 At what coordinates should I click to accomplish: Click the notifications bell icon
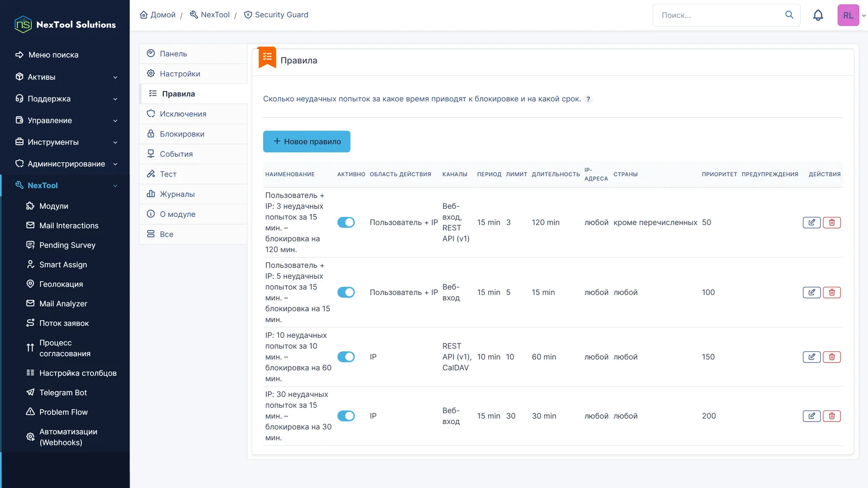[x=818, y=15]
